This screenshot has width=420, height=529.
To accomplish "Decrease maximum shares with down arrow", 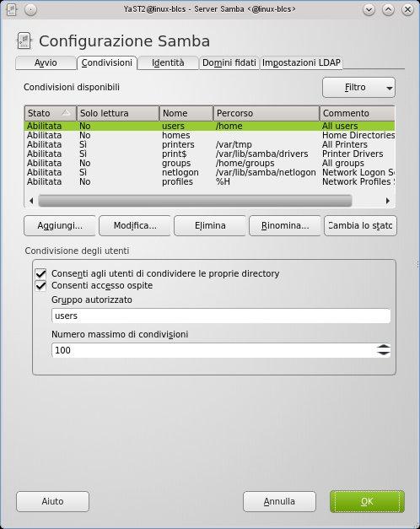I will pyautogui.click(x=384, y=354).
